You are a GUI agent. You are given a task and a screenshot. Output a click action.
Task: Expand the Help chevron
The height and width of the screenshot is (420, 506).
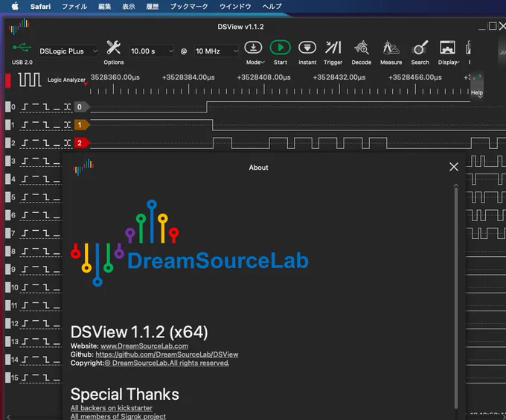(480, 97)
